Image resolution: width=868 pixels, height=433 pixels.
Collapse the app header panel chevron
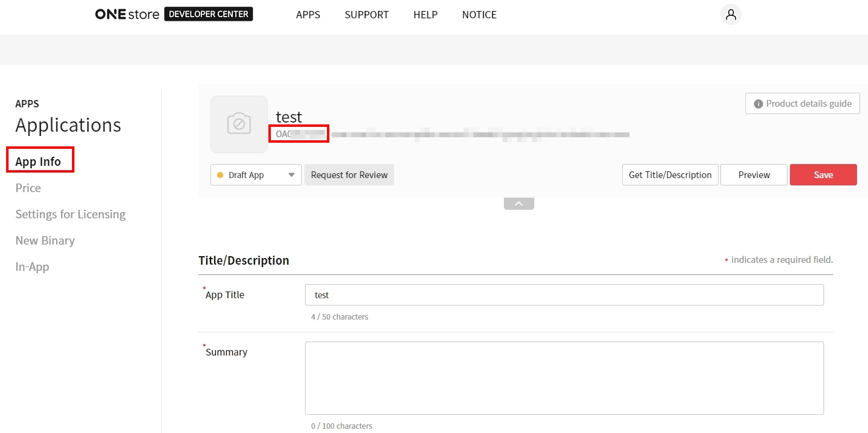point(519,204)
